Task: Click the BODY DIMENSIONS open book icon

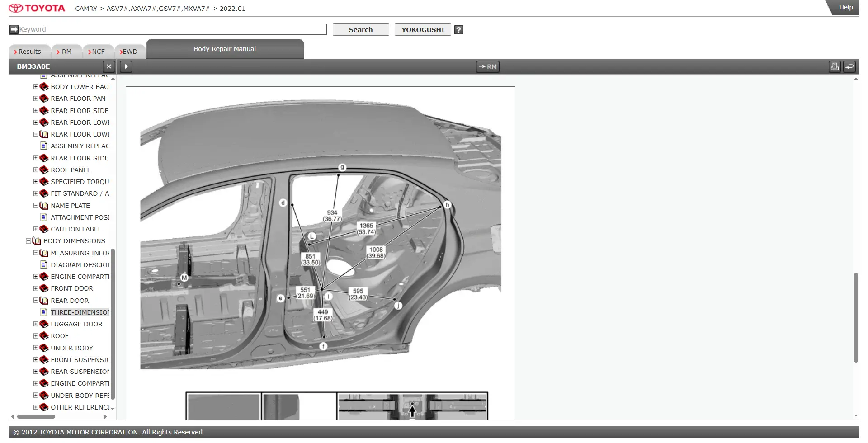Action: point(37,241)
